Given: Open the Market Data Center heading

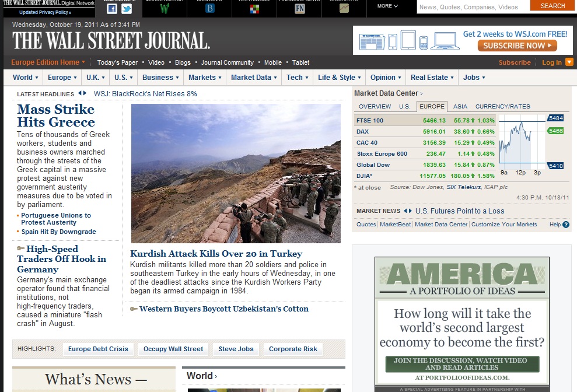Looking at the screenshot, I should point(388,93).
